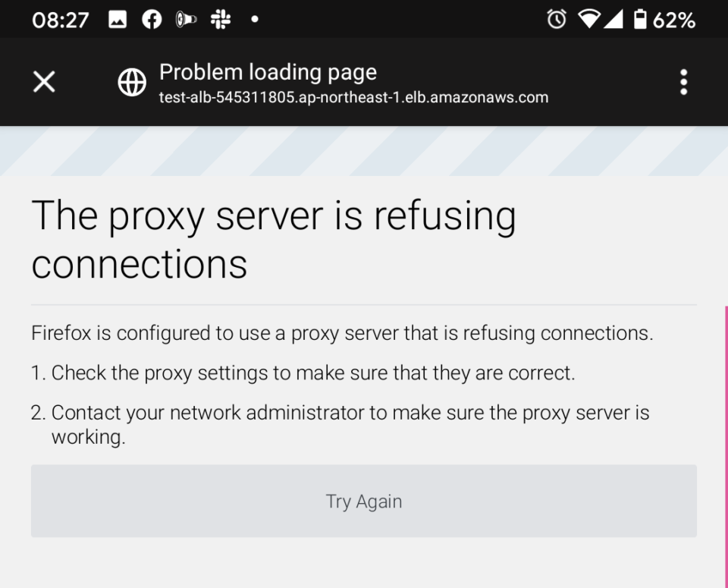Tap the cellular signal strength icon
The image size is (728, 588).
(613, 20)
